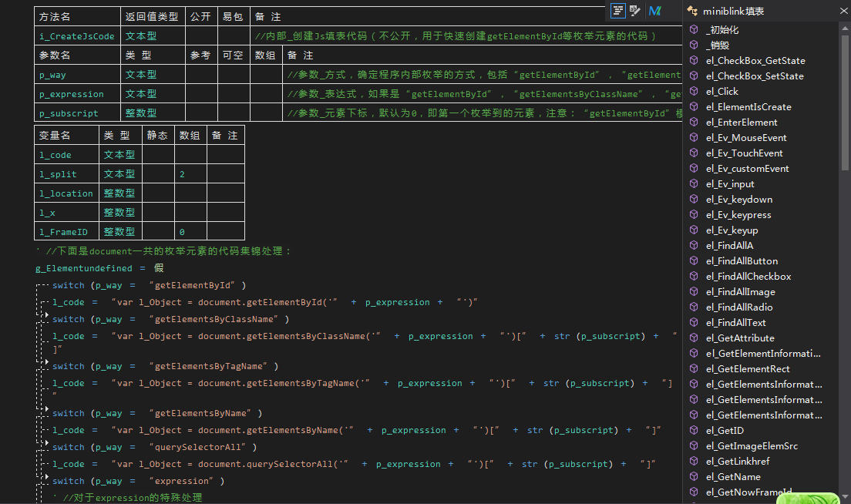Select el_CheckBox_GetState in the method list
The image size is (851, 504).
pos(755,60)
